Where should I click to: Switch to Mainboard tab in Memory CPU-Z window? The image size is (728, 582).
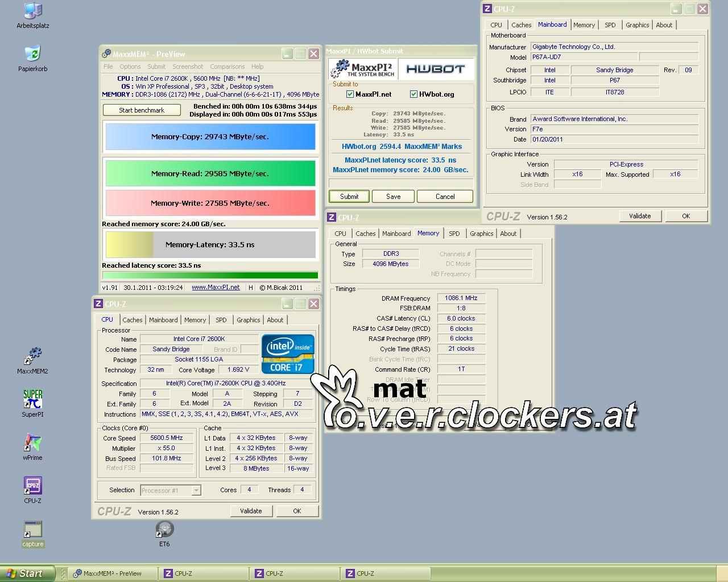coord(396,234)
